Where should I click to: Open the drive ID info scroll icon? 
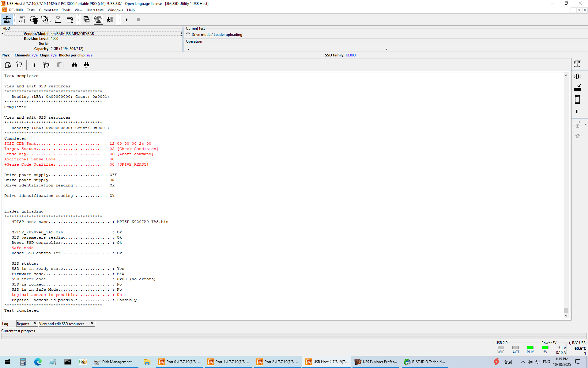(x=21, y=20)
